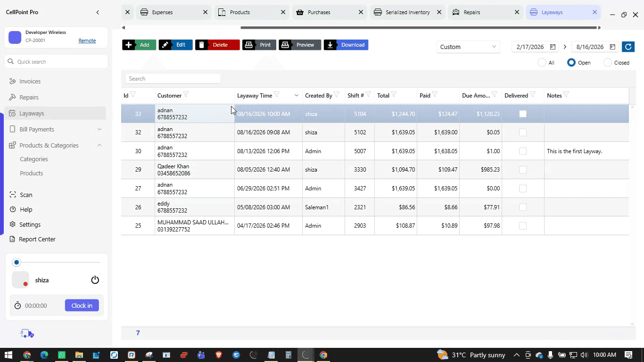Close the Products tab
The image size is (644, 362).
point(283,12)
